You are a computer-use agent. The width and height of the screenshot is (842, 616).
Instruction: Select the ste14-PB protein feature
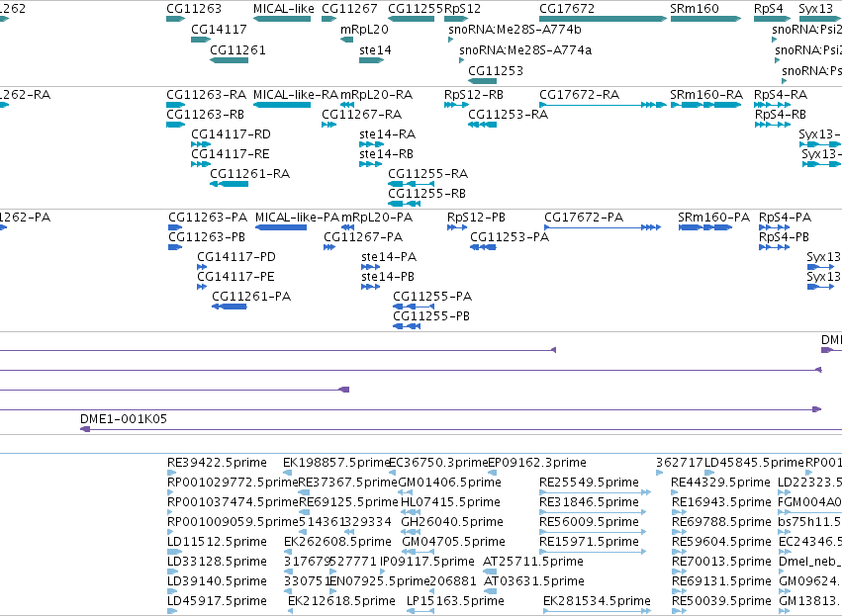coord(370,287)
